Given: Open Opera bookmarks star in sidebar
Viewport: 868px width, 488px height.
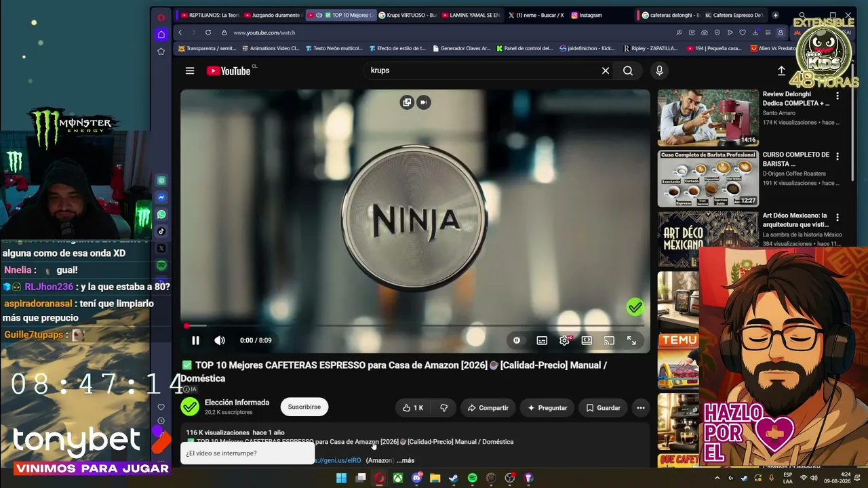Looking at the screenshot, I should (161, 52).
